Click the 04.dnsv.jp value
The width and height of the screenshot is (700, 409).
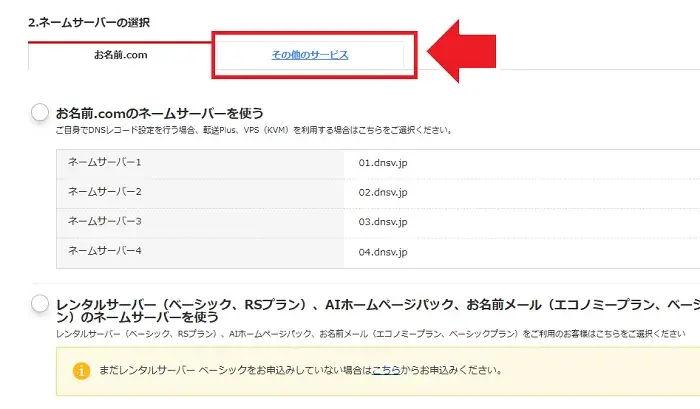click(383, 252)
